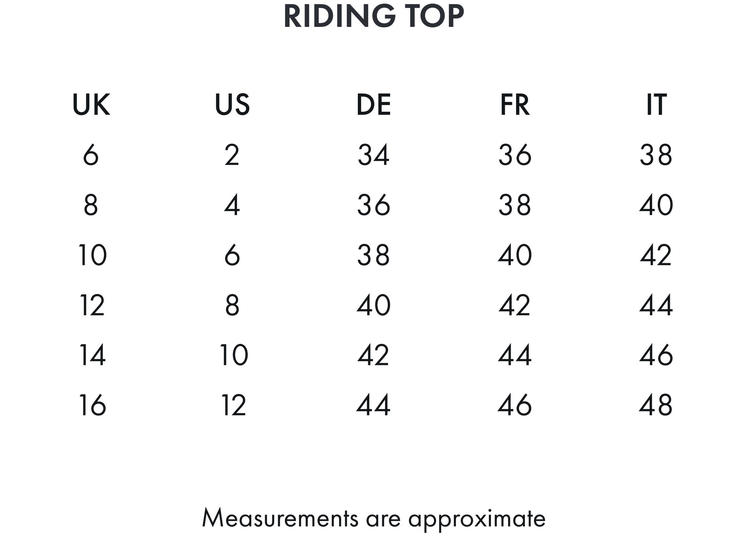Click the RIDING TOP title
This screenshot has height=560, width=747.
(373, 16)
